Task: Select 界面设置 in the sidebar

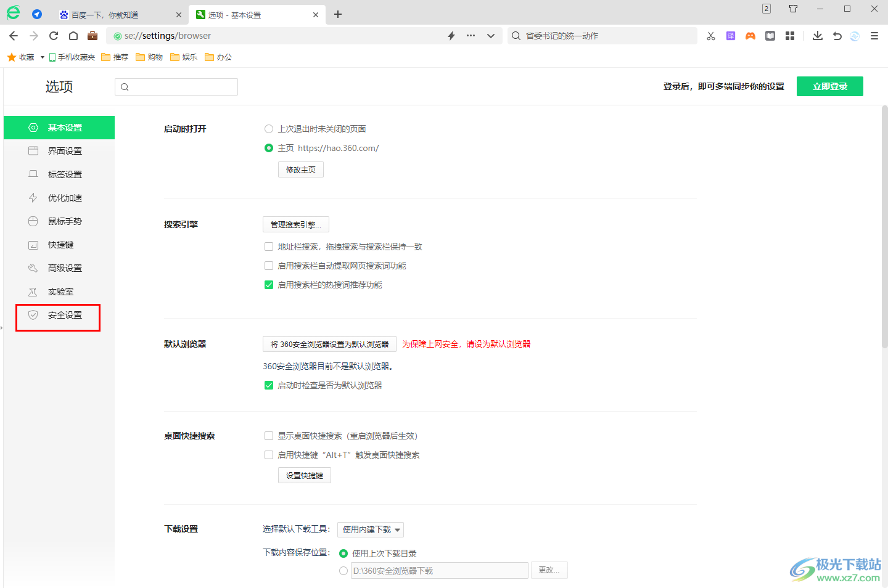Action: [59, 151]
